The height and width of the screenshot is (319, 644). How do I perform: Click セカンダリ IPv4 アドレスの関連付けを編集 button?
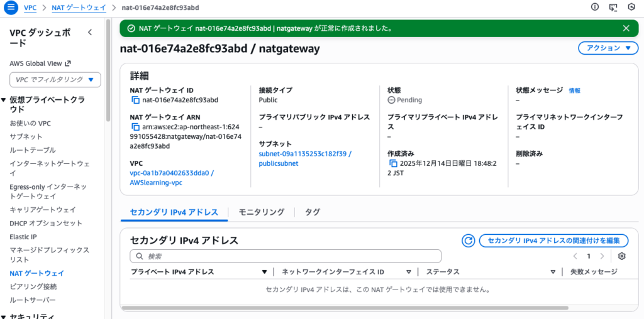click(x=553, y=241)
